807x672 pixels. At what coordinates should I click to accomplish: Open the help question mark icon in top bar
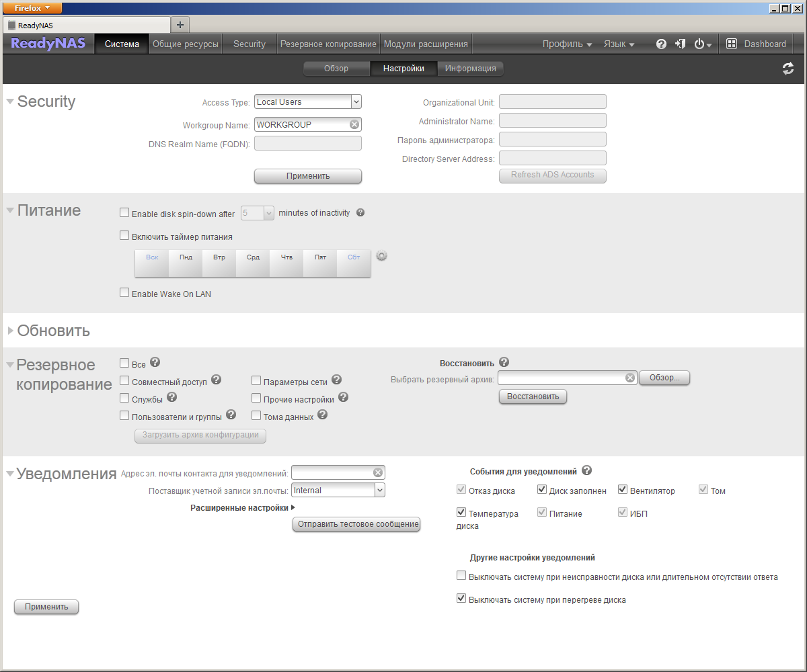tap(661, 44)
